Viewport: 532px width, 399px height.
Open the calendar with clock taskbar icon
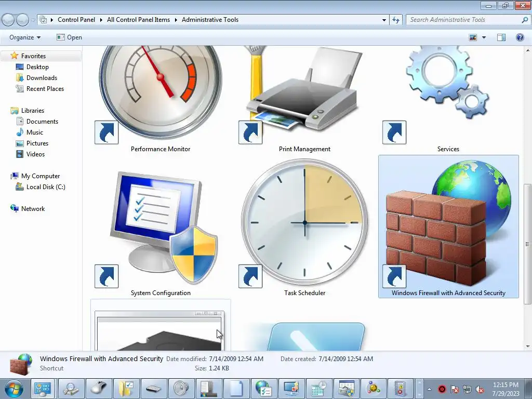pyautogui.click(x=318, y=389)
